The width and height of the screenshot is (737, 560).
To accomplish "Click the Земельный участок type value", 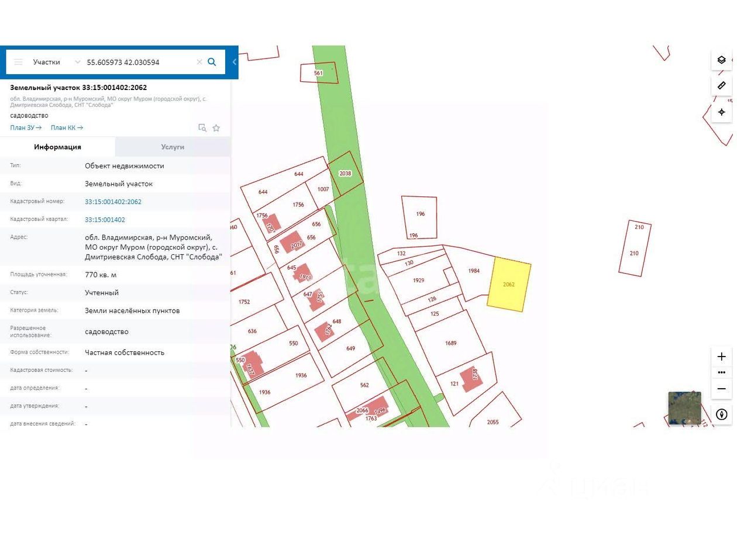I will click(x=119, y=184).
